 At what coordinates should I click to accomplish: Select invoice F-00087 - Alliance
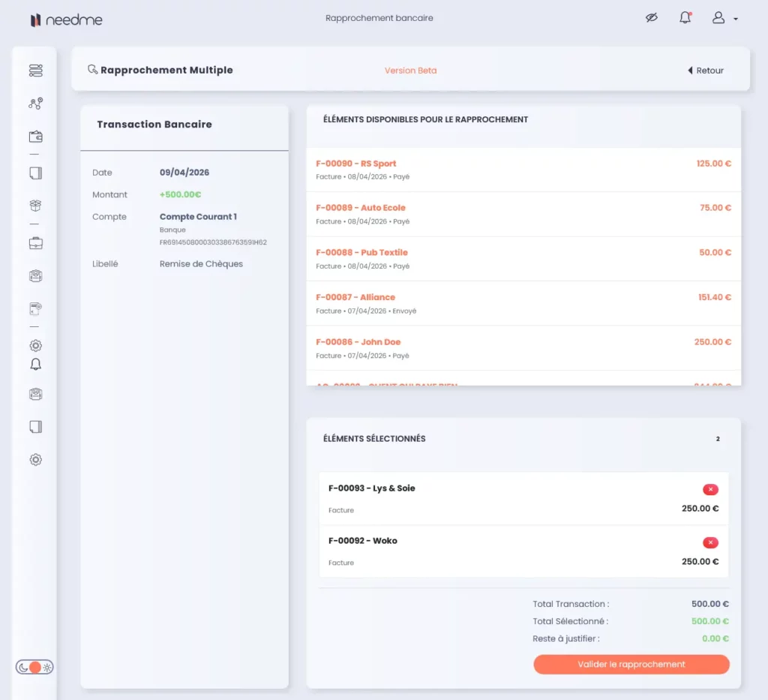click(523, 303)
